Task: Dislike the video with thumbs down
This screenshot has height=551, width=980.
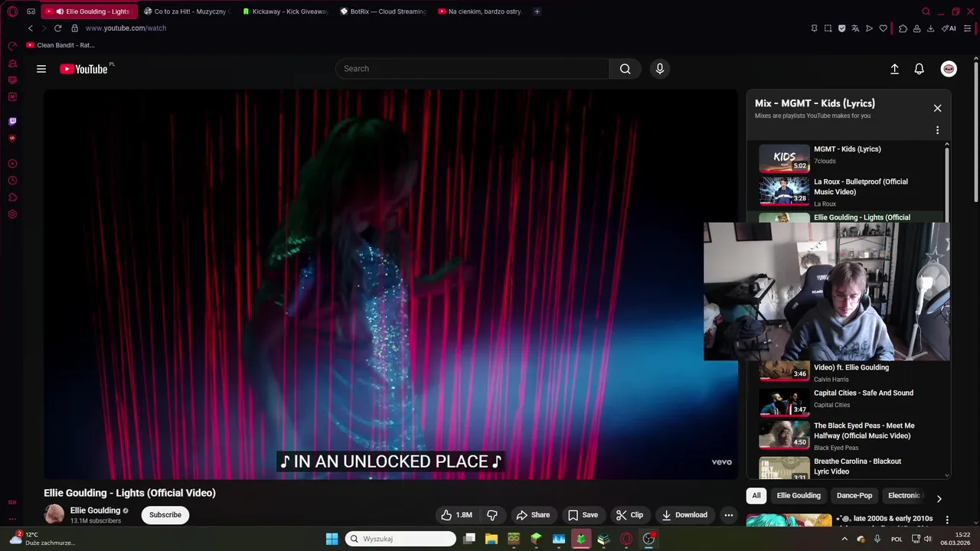Action: coord(492,515)
